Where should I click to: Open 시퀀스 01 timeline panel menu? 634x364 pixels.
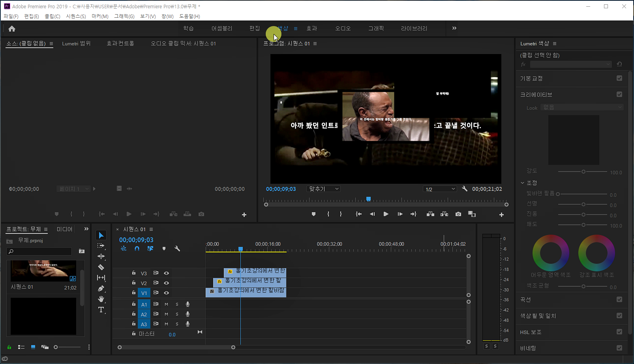pos(151,229)
